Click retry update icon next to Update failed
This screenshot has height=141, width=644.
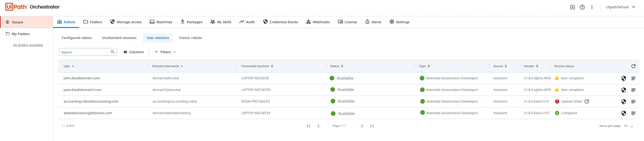(587, 101)
